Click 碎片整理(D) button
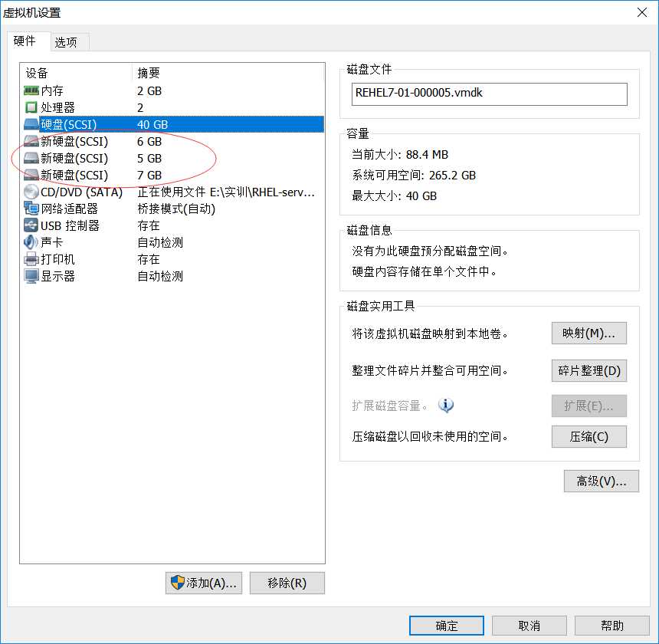The image size is (659, 644). (x=589, y=370)
